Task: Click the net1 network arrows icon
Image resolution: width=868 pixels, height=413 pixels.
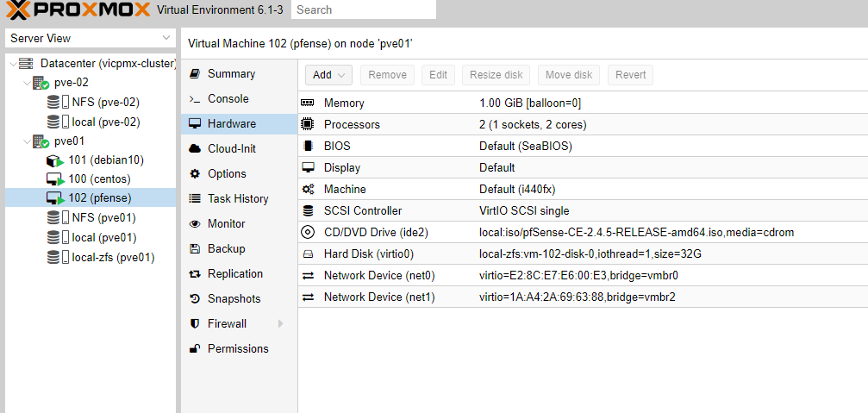Action: [x=308, y=297]
